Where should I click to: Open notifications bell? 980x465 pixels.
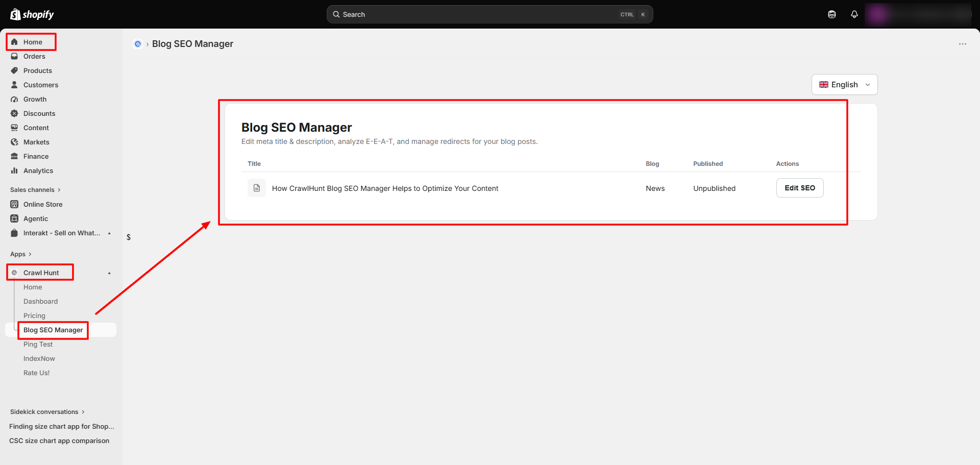coord(854,14)
